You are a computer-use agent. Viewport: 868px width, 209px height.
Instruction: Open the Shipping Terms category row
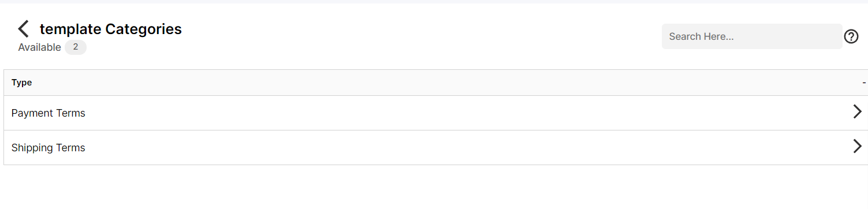435,148
